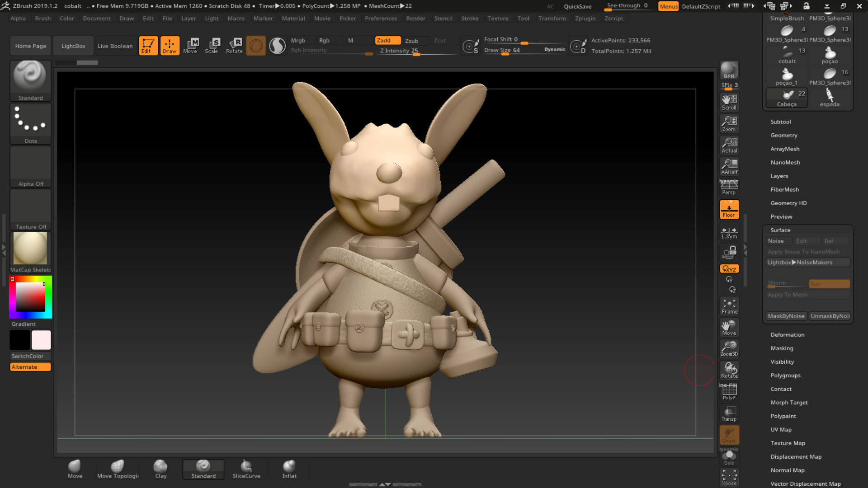The width and height of the screenshot is (868, 488).
Task: Click the MaskByNoise button
Action: point(786,316)
